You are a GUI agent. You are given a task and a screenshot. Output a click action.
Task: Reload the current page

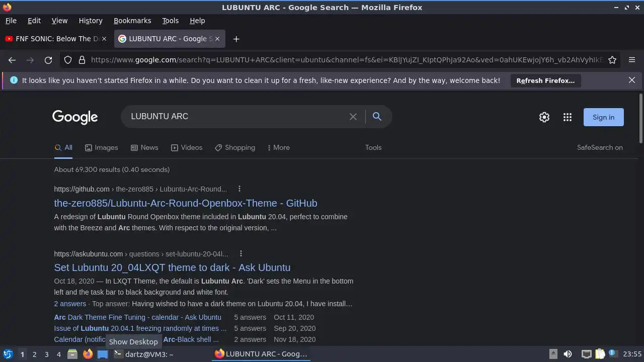point(48,60)
